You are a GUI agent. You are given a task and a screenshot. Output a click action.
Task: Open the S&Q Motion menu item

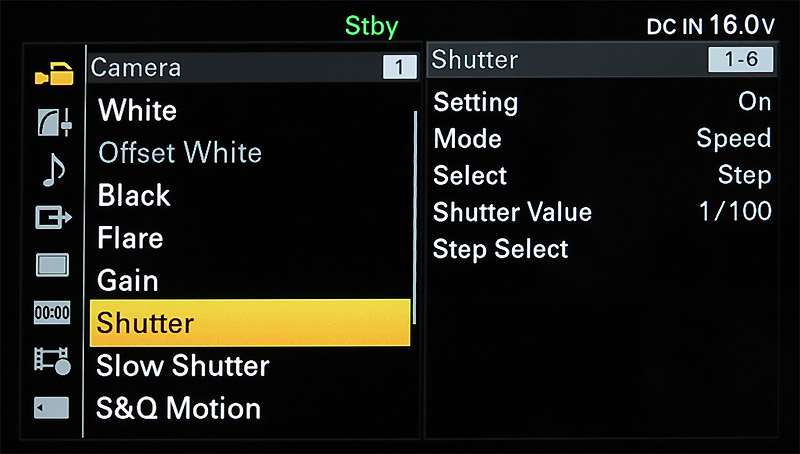click(178, 408)
